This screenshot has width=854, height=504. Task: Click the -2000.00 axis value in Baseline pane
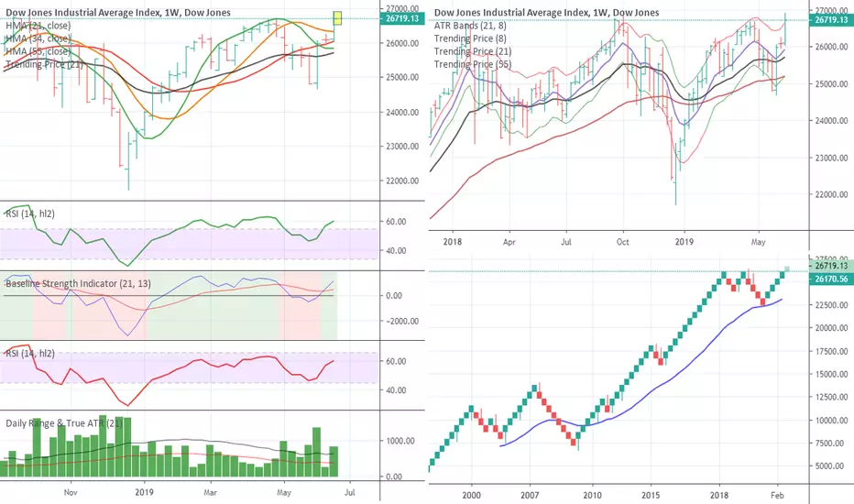[402, 321]
